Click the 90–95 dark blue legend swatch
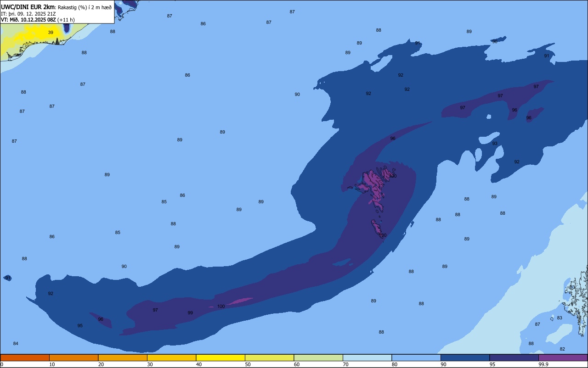 click(465, 357)
